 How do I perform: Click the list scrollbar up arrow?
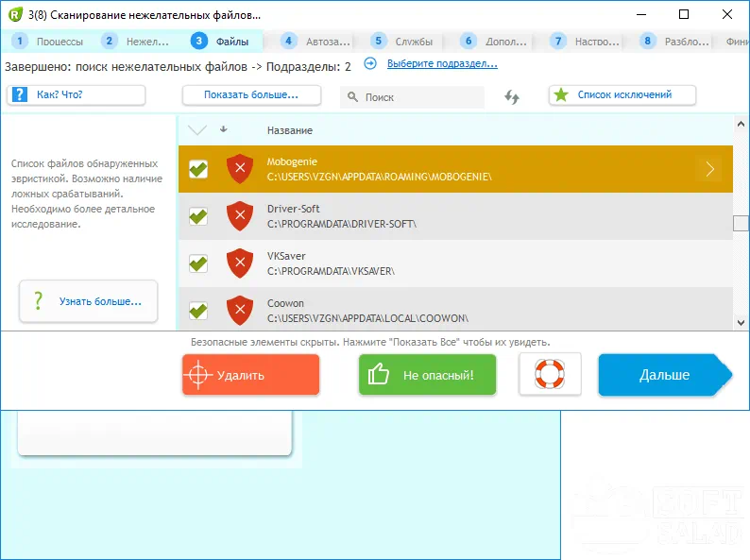pyautogui.click(x=741, y=124)
